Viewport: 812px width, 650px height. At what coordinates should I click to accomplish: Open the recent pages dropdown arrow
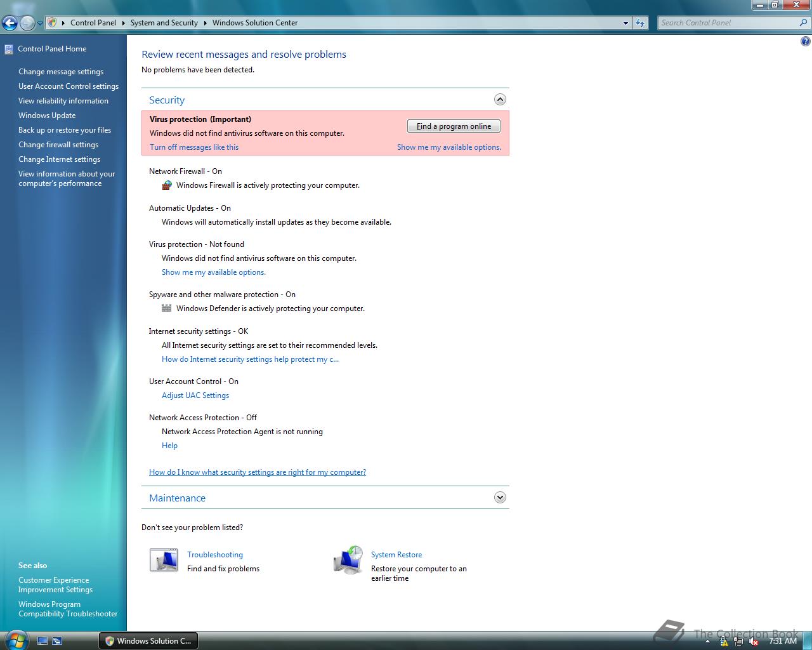tap(40, 23)
